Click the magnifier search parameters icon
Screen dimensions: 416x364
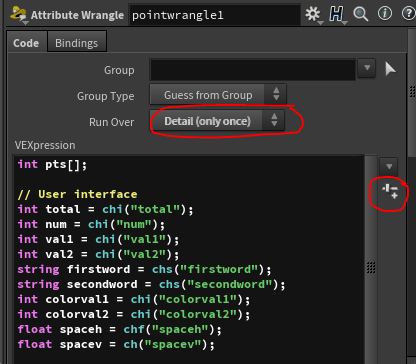click(x=361, y=14)
